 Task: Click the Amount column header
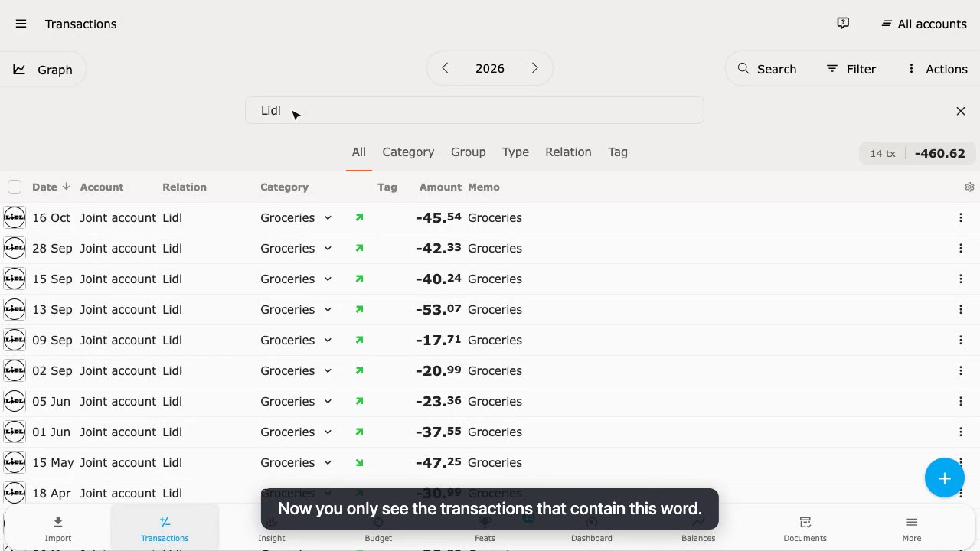point(440,187)
